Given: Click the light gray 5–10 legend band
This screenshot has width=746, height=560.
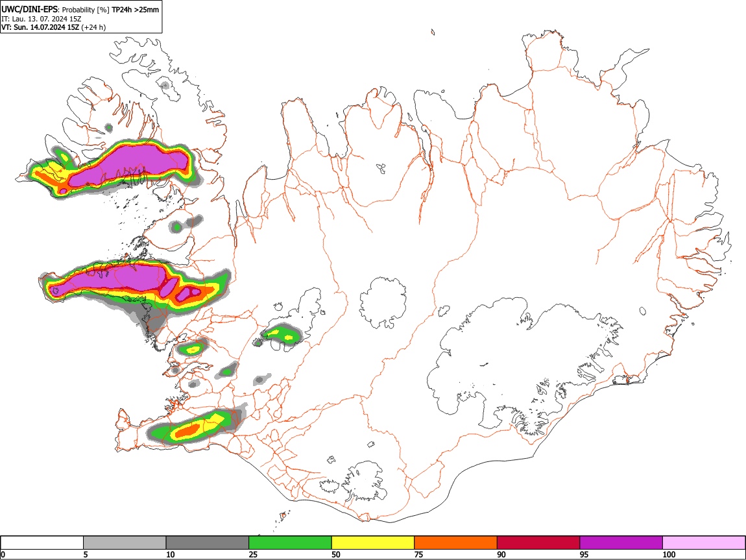Looking at the screenshot, I should 125,543.
